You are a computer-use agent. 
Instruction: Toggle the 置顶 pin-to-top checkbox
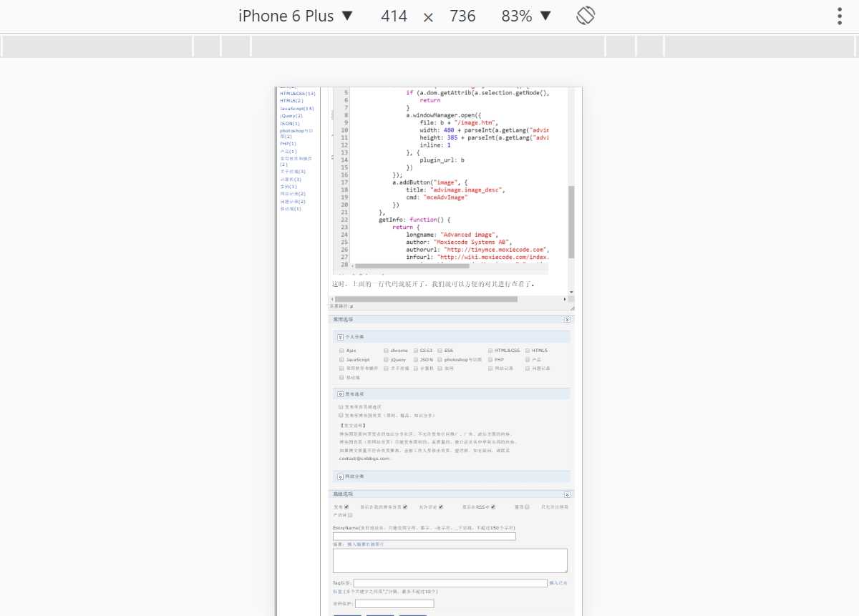point(528,507)
